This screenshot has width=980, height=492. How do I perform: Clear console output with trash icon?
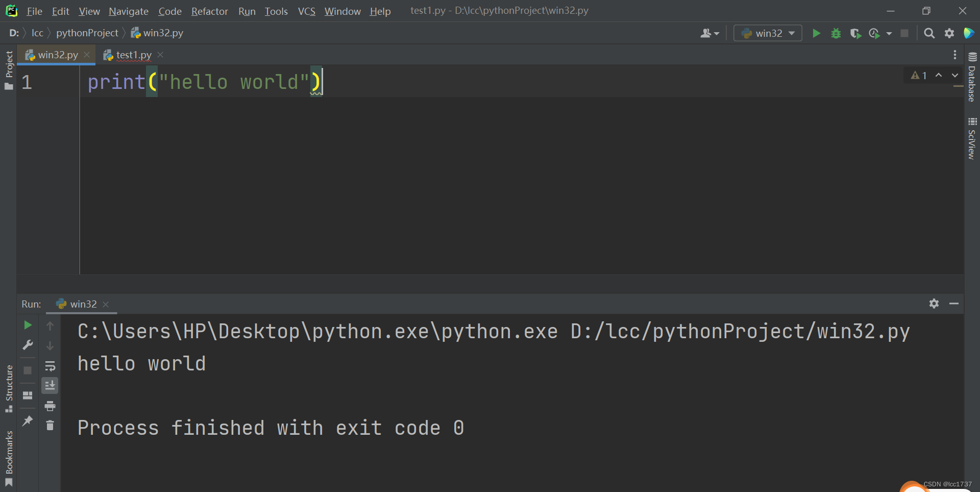[50, 425]
